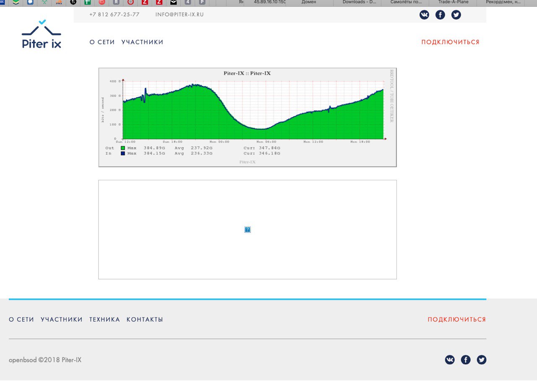Click the Sun 18:00 axis label
The image size is (537, 392).
(172, 142)
